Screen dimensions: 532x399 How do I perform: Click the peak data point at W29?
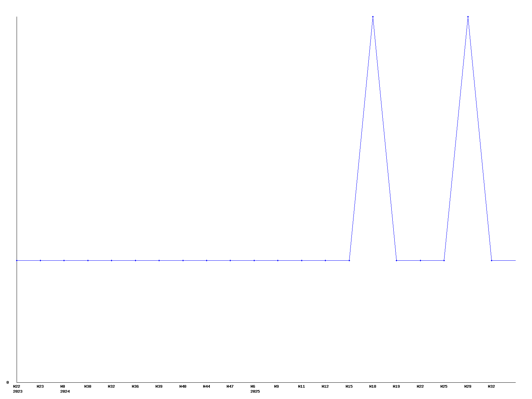[x=468, y=17]
